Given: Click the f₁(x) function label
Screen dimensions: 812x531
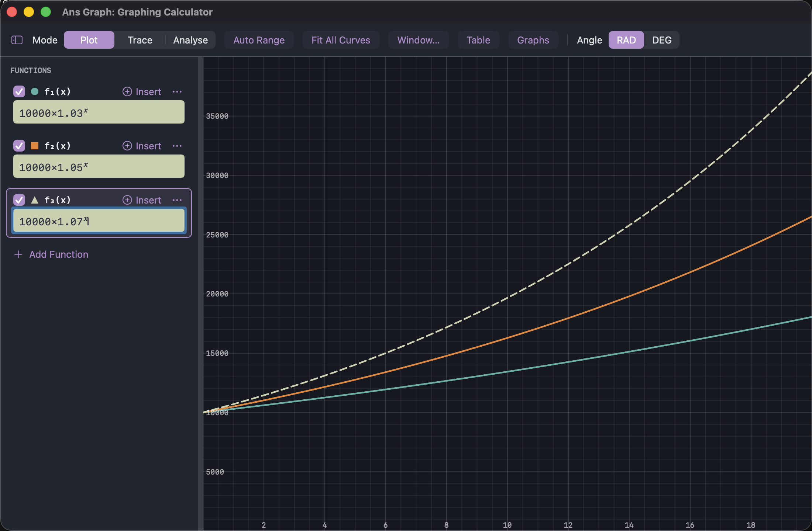Looking at the screenshot, I should (58, 91).
